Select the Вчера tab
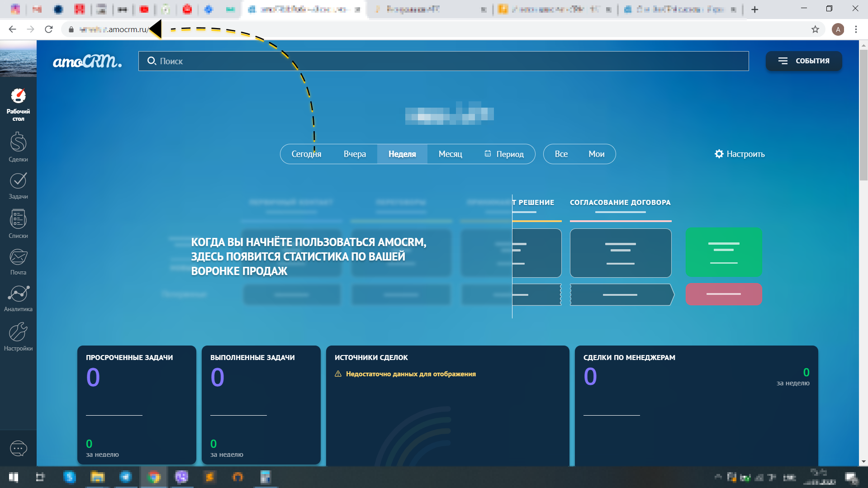 tap(355, 154)
